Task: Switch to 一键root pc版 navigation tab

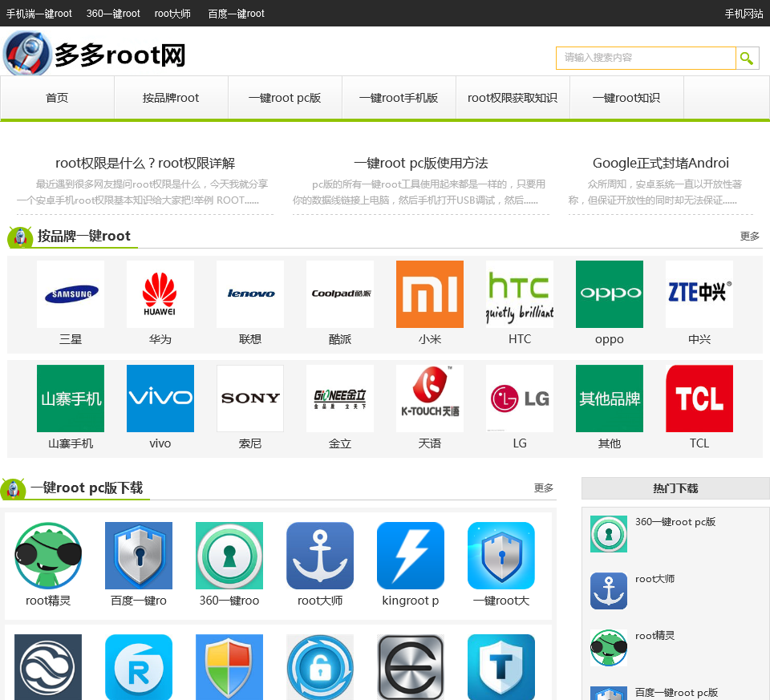Action: [x=285, y=98]
